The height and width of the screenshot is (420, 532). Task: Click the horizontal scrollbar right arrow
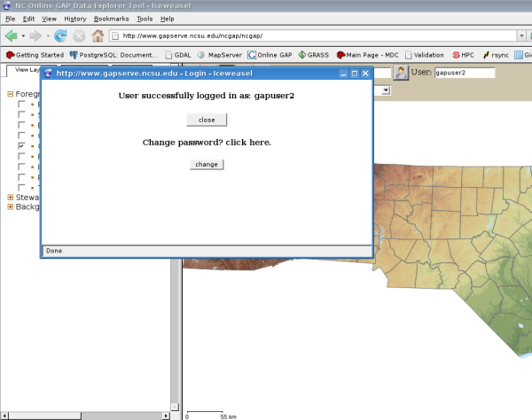tap(166, 416)
